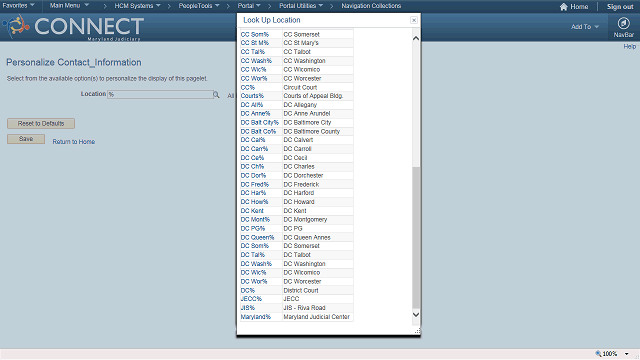Select the JIS% location code
The width and height of the screenshot is (640, 360).
pyautogui.click(x=247, y=308)
